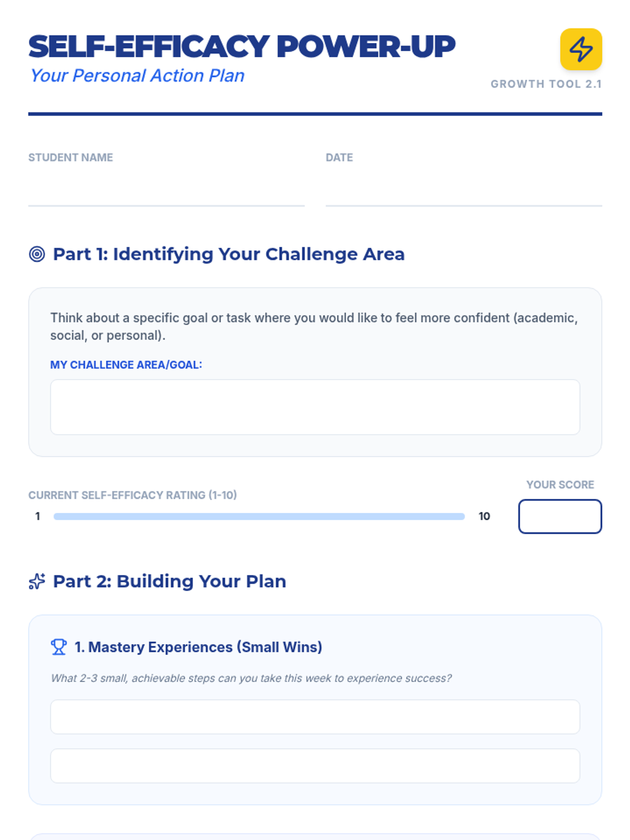Set the self-efficacy rating slider to midpoint
Screen dimensions: 630x840
pos(259,517)
